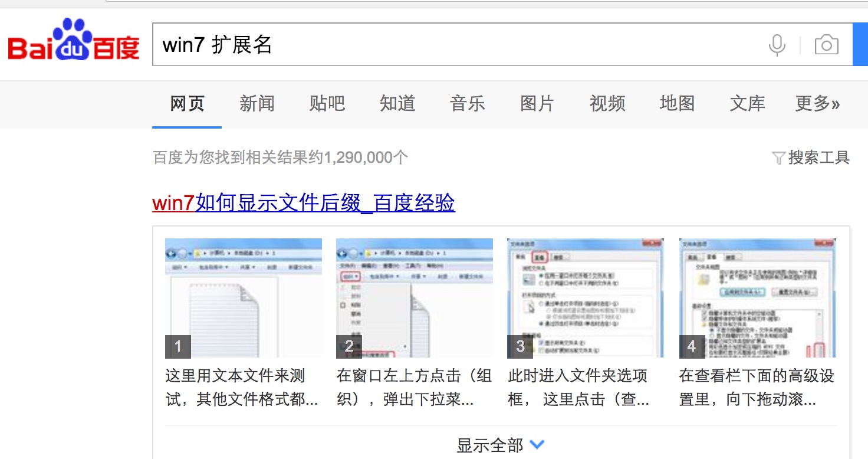868x459 pixels.
Task: Click caption 在窗口左上方点击（组织）
Action: click(x=415, y=388)
